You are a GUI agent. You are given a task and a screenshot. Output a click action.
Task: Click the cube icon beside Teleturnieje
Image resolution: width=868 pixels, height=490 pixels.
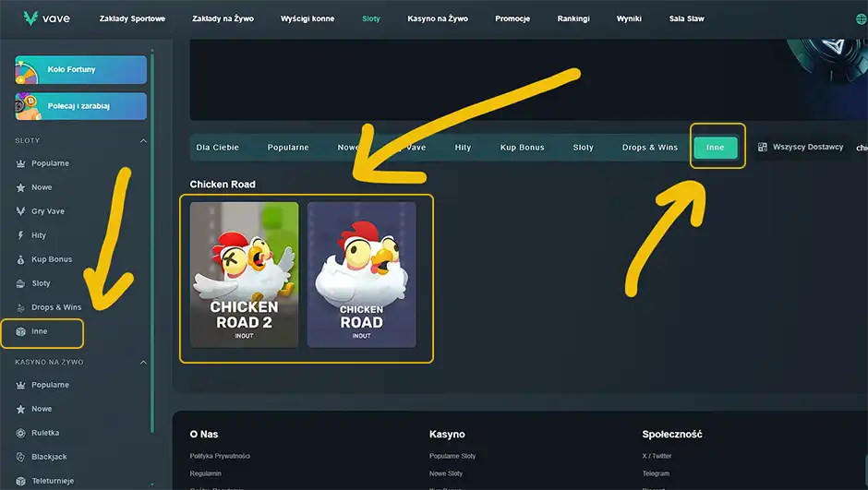(x=20, y=481)
